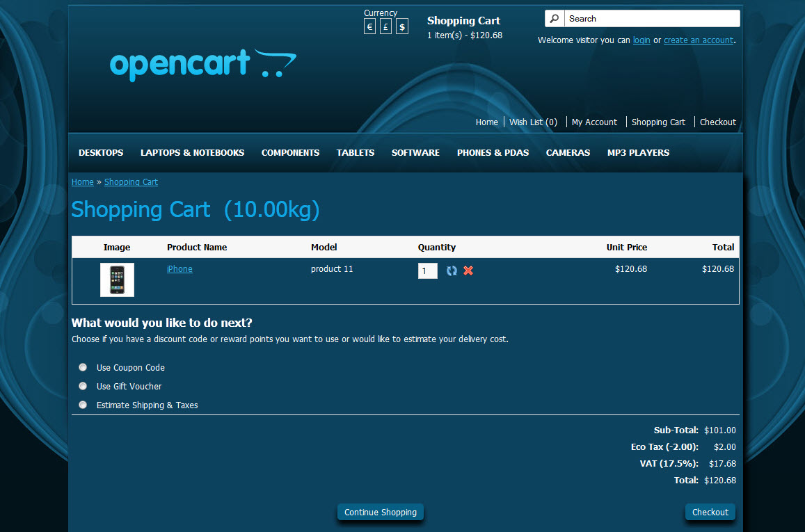Screen dimensions: 805x532
Task: Browse the Cameras category
Action: 568,153
